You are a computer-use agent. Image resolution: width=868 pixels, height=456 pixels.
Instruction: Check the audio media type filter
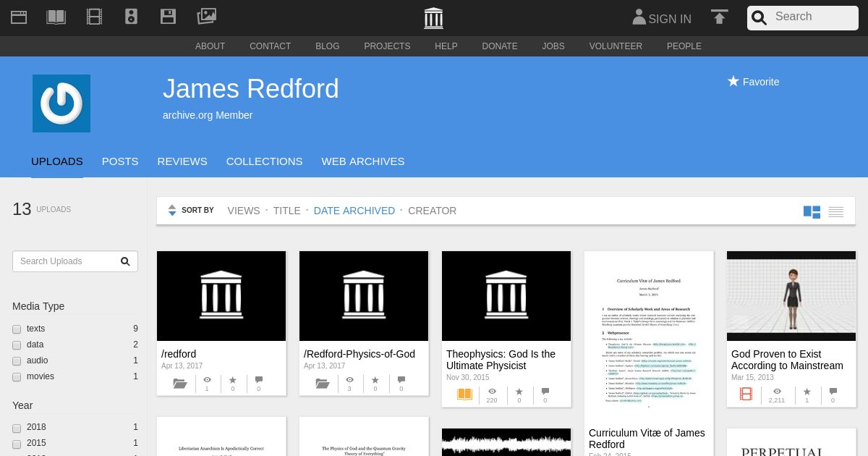point(17,361)
